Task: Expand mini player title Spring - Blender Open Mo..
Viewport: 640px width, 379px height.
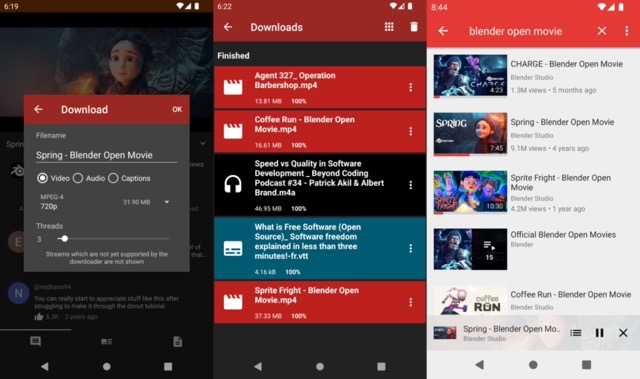Action: click(x=512, y=329)
